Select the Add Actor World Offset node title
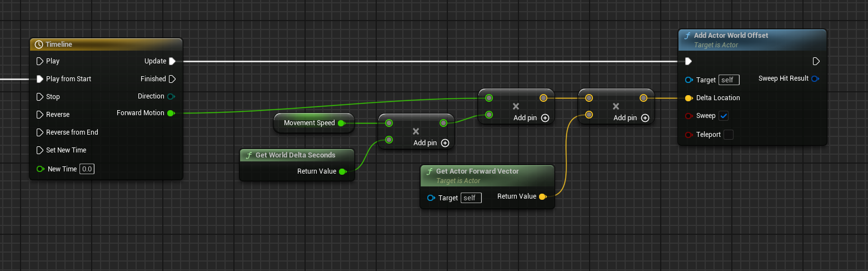This screenshot has height=271, width=868. coord(731,36)
